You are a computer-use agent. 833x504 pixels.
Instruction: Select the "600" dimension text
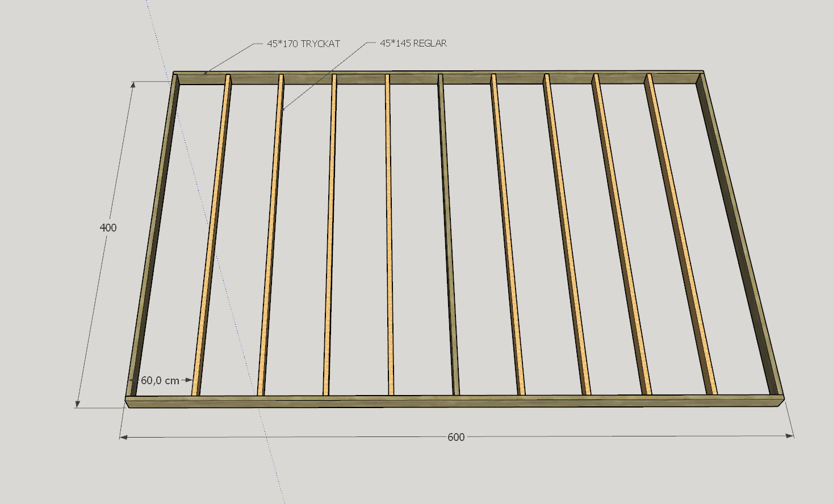tap(456, 437)
